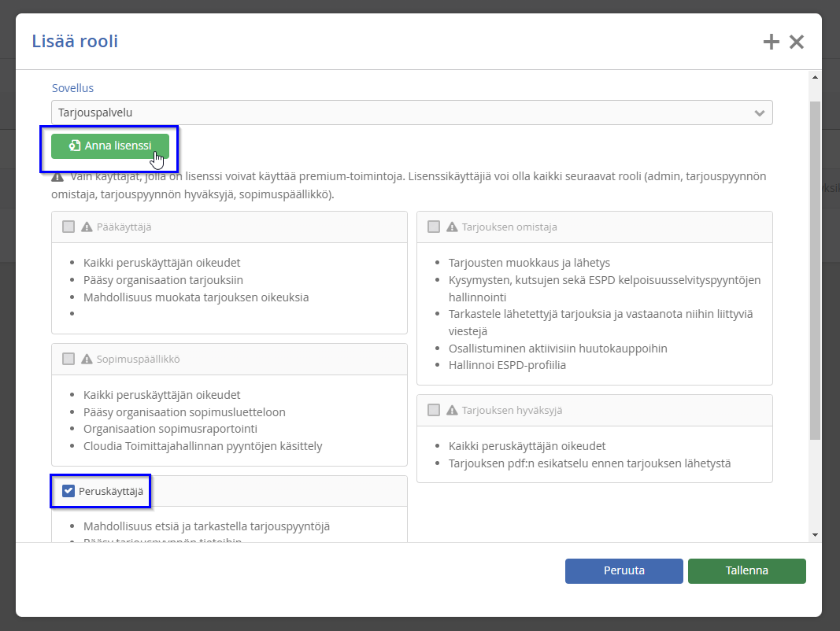Click the text 'Pääsy organisaation sopimusluetteloon'

[x=184, y=412]
